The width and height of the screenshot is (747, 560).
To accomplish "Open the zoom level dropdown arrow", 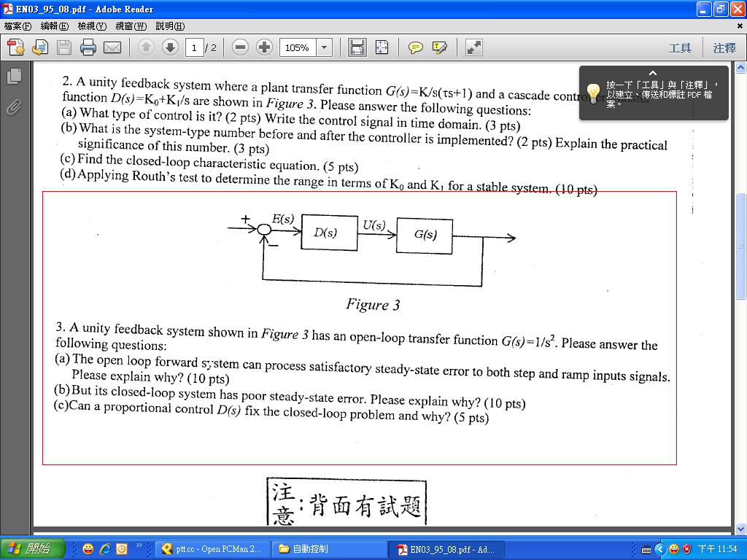I will pyautogui.click(x=325, y=47).
